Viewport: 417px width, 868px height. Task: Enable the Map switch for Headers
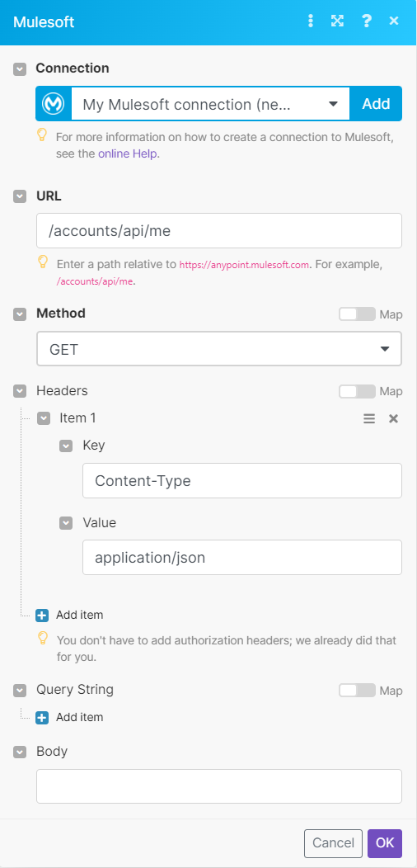tap(357, 391)
